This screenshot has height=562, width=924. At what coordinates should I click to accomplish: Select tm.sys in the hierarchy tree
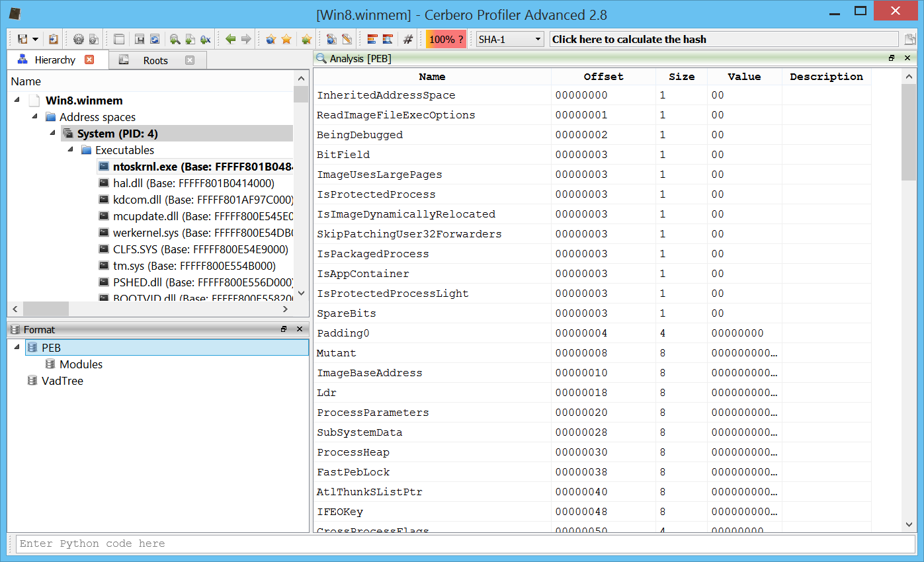194,266
